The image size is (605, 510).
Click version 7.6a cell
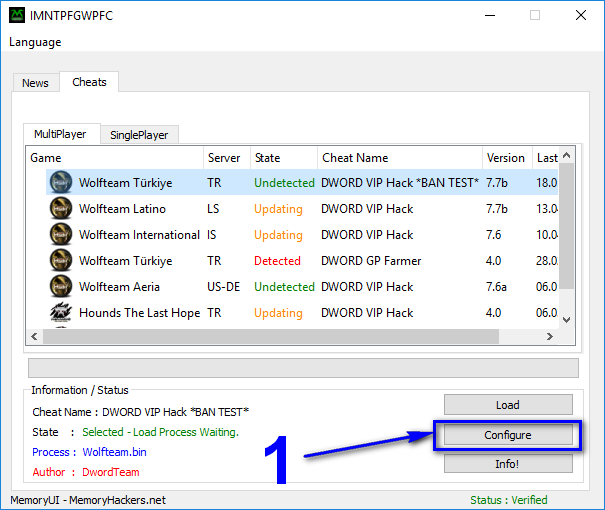[x=496, y=287]
